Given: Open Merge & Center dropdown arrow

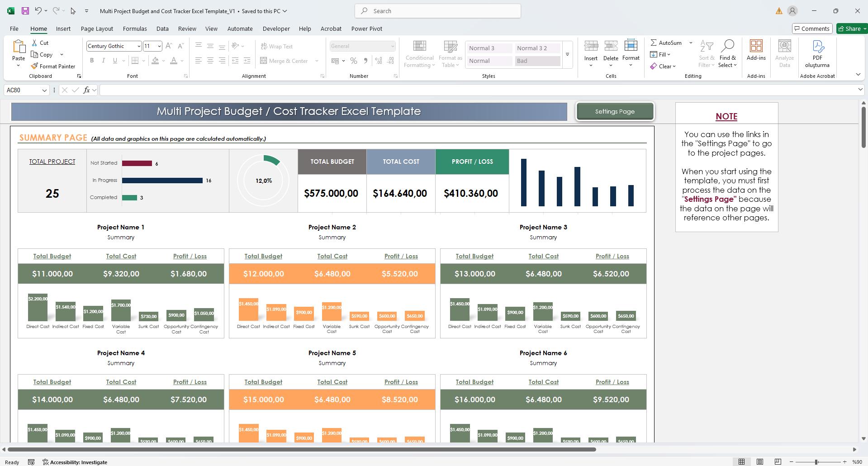Looking at the screenshot, I should 317,61.
